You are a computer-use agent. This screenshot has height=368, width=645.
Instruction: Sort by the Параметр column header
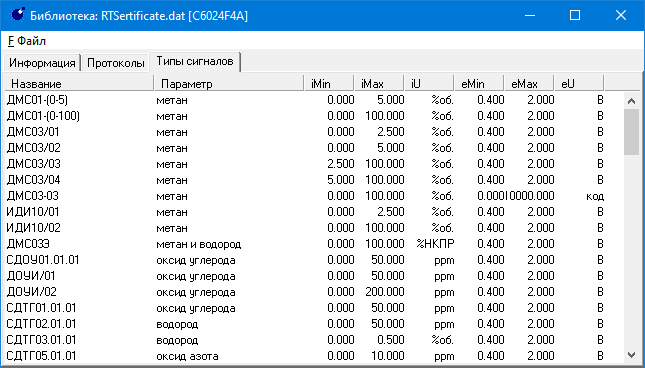pos(229,83)
